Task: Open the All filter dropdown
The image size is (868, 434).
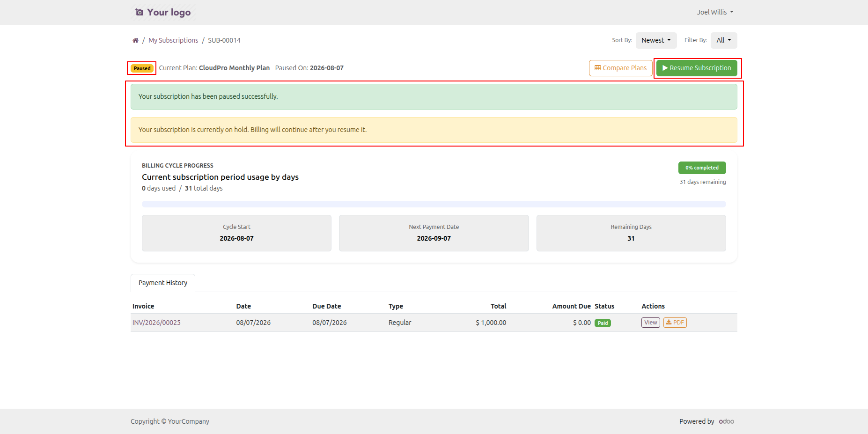Action: (724, 40)
